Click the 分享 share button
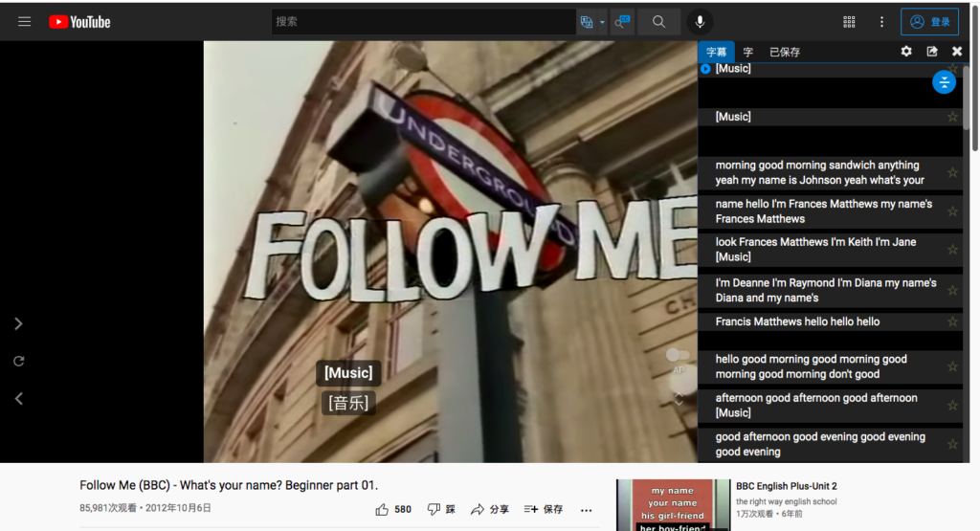This screenshot has width=980, height=531. [x=490, y=510]
